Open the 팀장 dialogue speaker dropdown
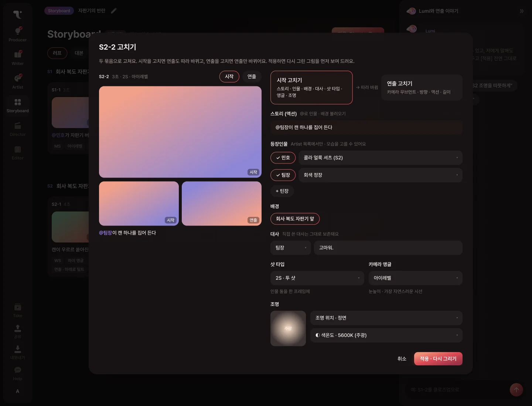Image resolution: width=532 pixels, height=406 pixels. [x=291, y=248]
